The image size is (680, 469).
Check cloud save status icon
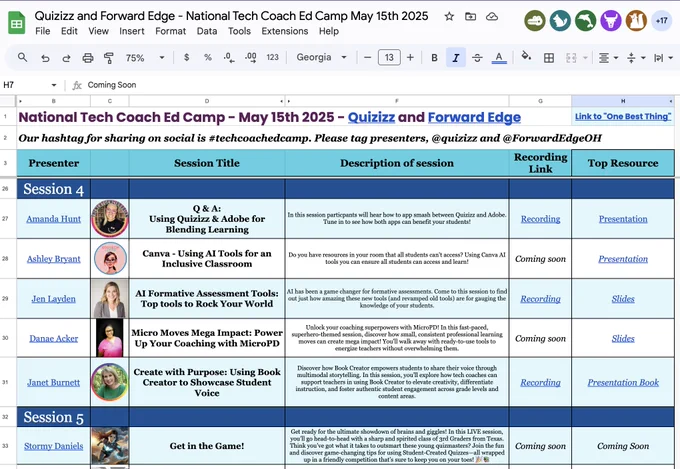click(x=492, y=16)
